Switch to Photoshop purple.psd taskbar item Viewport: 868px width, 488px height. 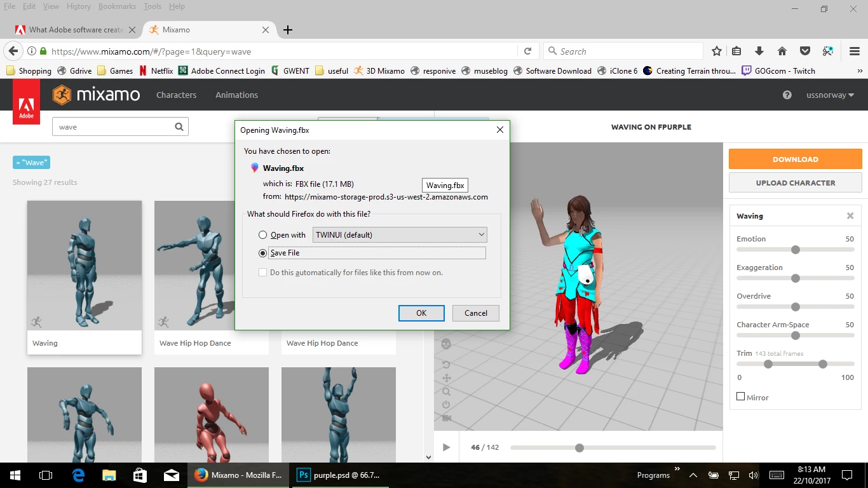click(341, 475)
